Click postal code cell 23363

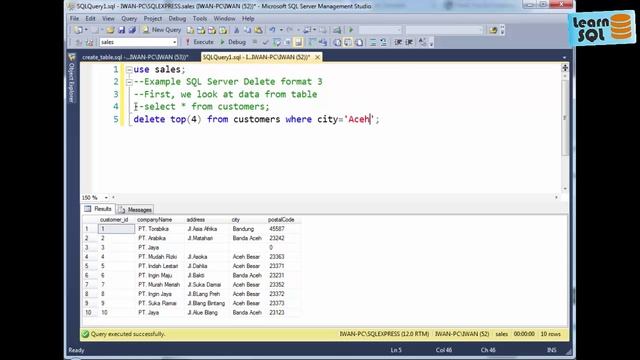coord(277,257)
